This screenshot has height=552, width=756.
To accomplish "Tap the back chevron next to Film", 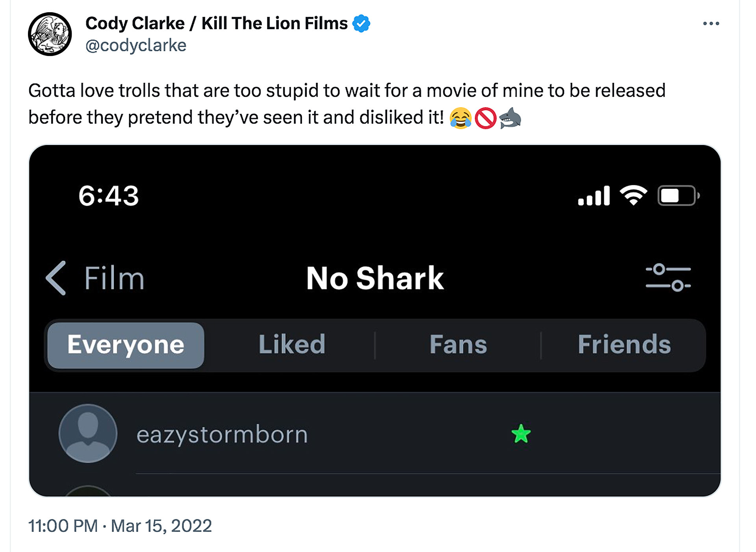I will tap(56, 278).
